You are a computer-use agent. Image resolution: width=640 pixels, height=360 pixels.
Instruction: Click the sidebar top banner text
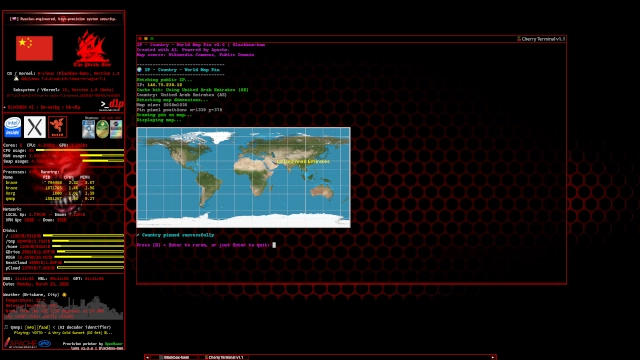click(x=63, y=19)
